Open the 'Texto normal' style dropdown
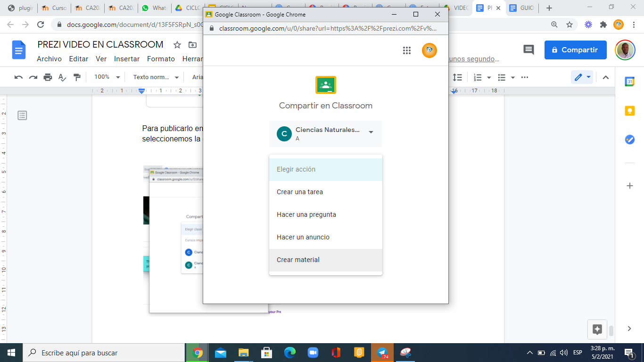This screenshot has height=362, width=644. click(x=156, y=77)
